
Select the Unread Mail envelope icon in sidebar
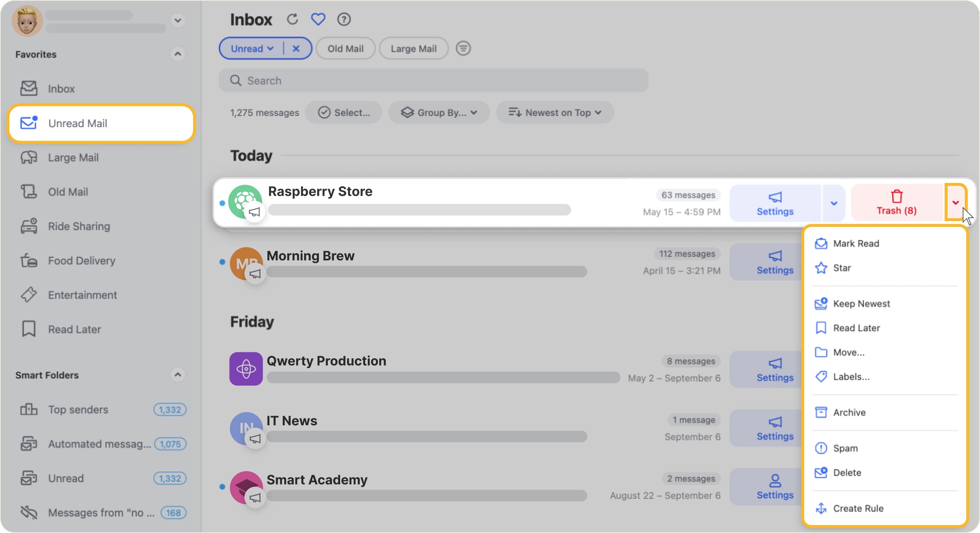(28, 123)
